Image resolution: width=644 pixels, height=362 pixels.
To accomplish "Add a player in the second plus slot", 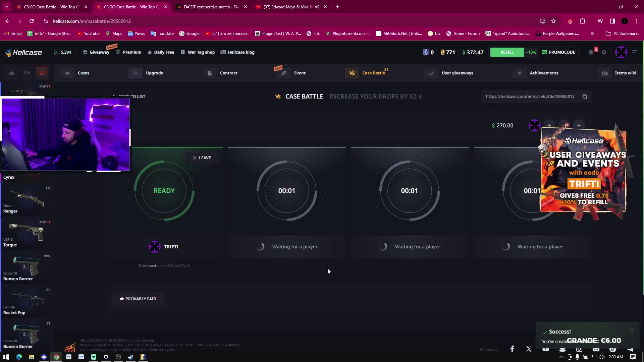I will tap(549, 125).
